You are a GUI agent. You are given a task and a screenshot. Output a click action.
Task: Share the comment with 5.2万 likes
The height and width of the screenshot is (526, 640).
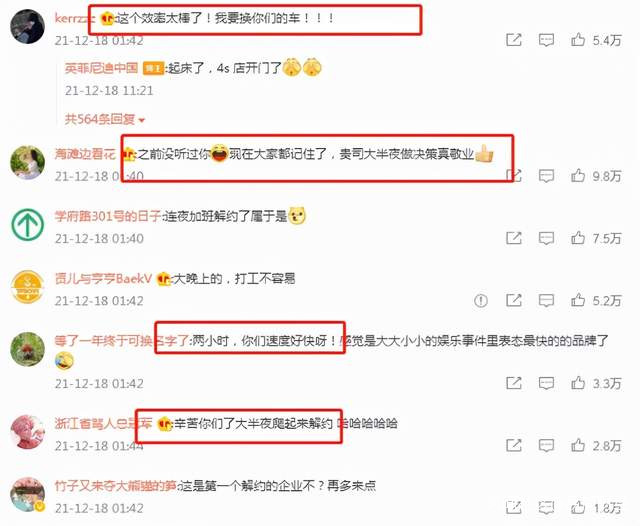pyautogui.click(x=513, y=301)
